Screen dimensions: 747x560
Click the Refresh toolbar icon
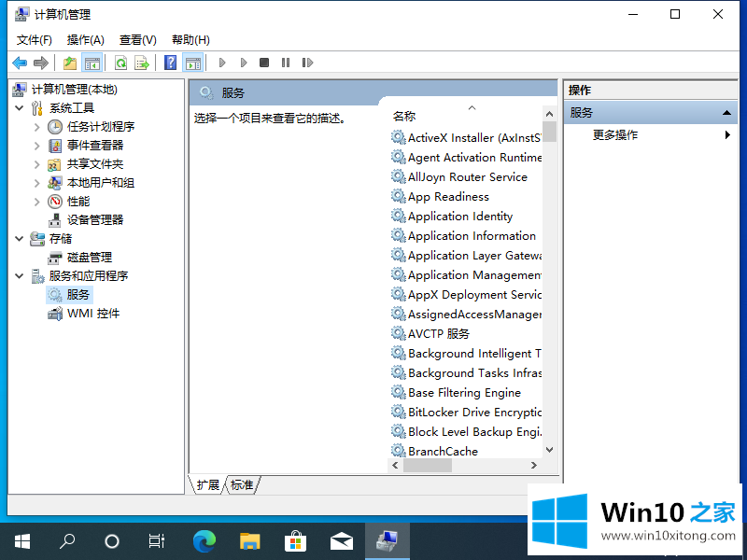pyautogui.click(x=121, y=63)
